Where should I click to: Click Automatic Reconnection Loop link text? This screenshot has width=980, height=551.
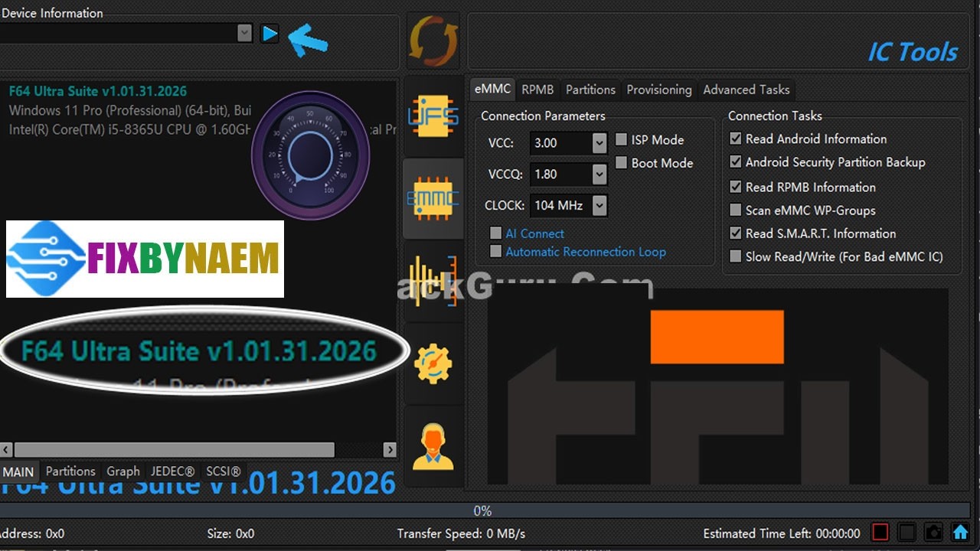[x=586, y=252]
